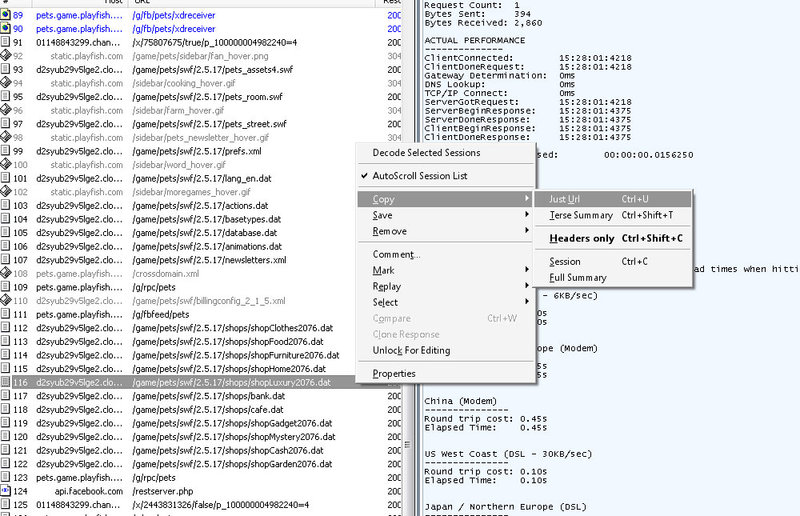This screenshot has height=516, width=800.
Task: Click the document icon for session 117
Action: coord(6,396)
